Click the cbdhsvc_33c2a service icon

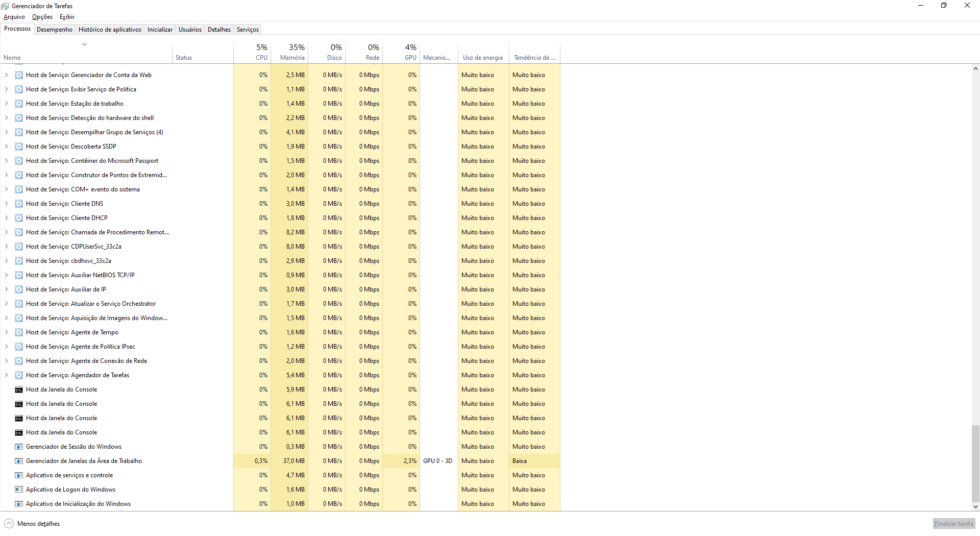(x=19, y=261)
